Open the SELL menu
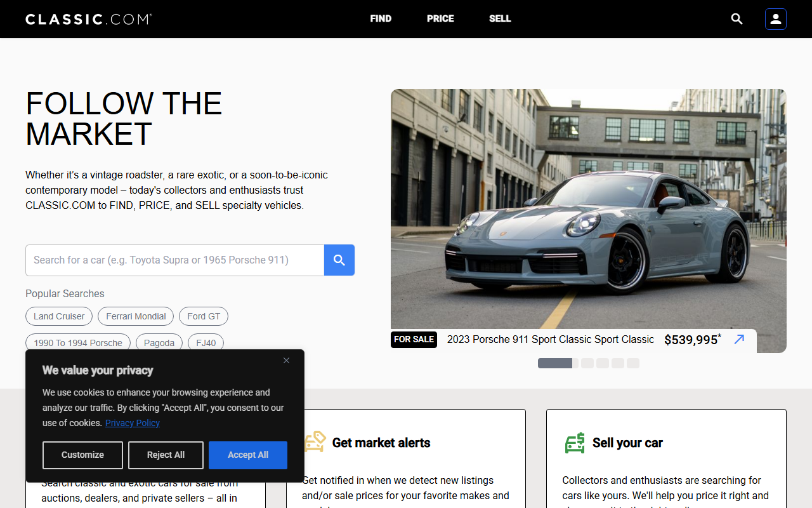 pos(500,19)
